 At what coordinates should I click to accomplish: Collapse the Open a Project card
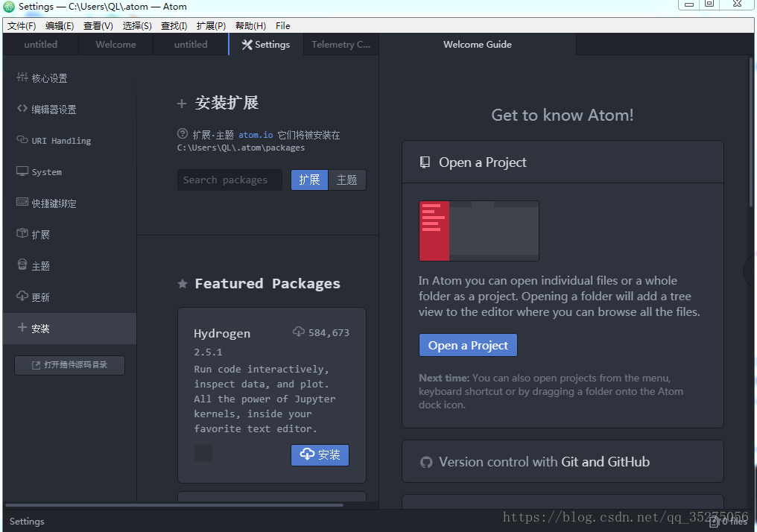point(563,162)
